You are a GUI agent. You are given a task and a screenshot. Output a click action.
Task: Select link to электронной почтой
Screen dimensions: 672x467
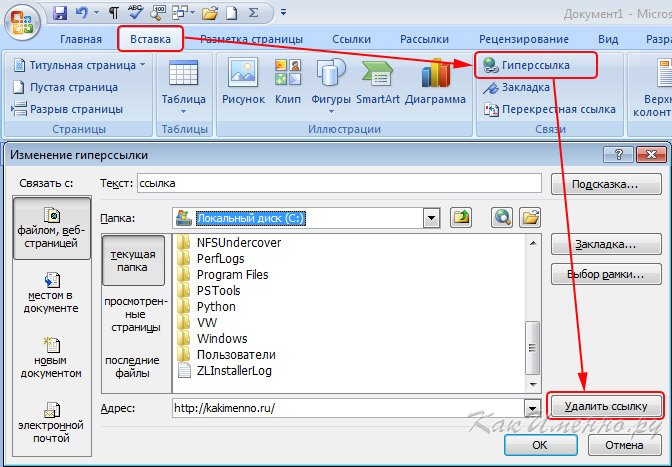click(51, 423)
